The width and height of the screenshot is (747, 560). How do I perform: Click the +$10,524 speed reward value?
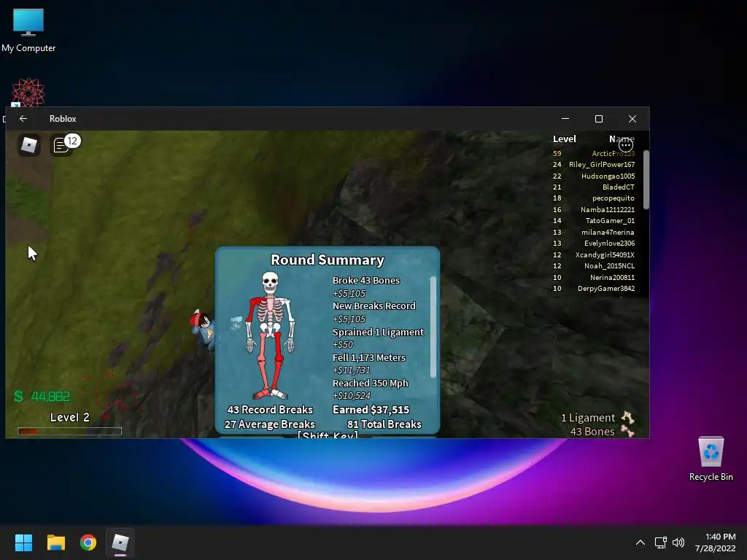click(x=351, y=395)
